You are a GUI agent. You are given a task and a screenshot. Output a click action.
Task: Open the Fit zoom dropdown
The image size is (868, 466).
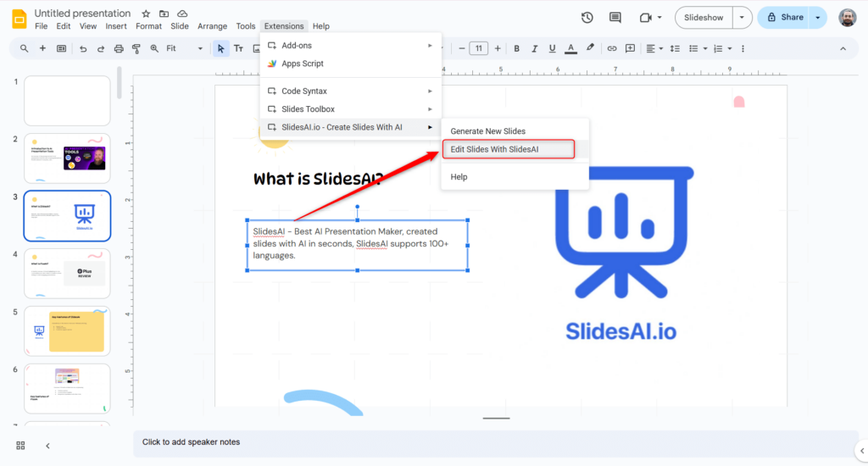(184, 48)
